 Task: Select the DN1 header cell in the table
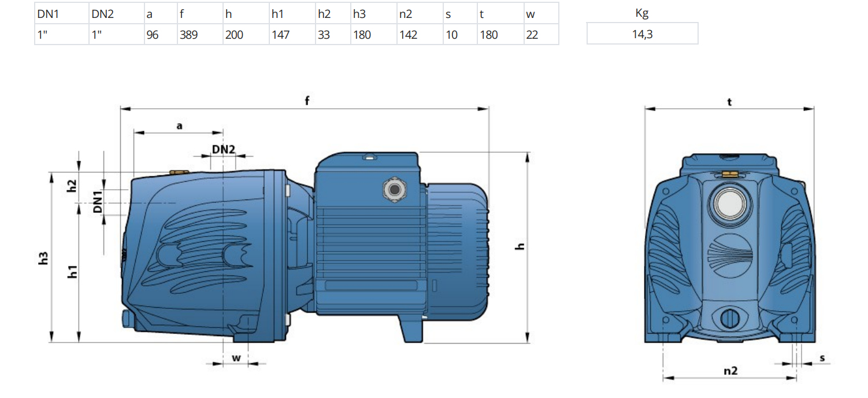(x=62, y=14)
